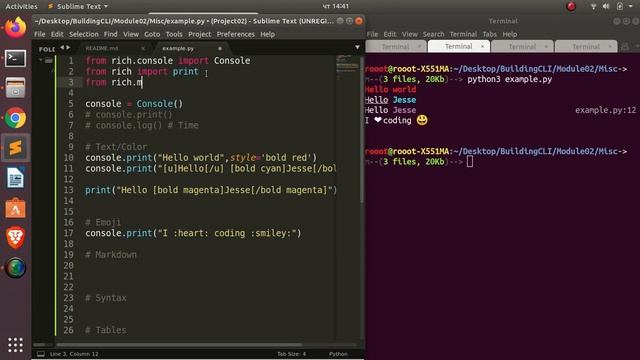Screen dimensions: 640x360
Task: Open Sublime Preferences menu
Action: pos(236,34)
